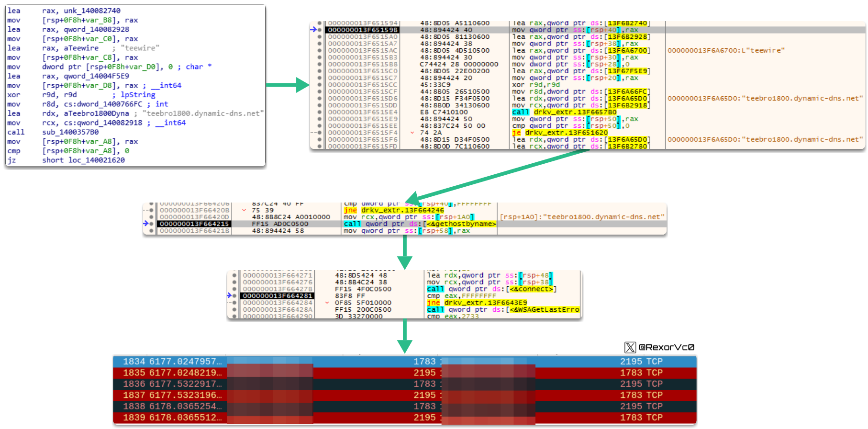
Task: Select packet 1834 in the capture list
Action: click(405, 361)
